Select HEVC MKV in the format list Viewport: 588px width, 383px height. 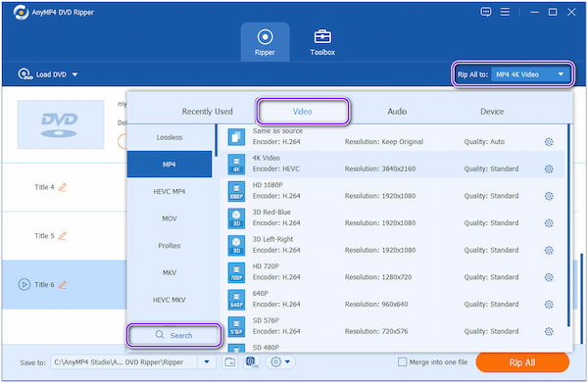(x=170, y=300)
